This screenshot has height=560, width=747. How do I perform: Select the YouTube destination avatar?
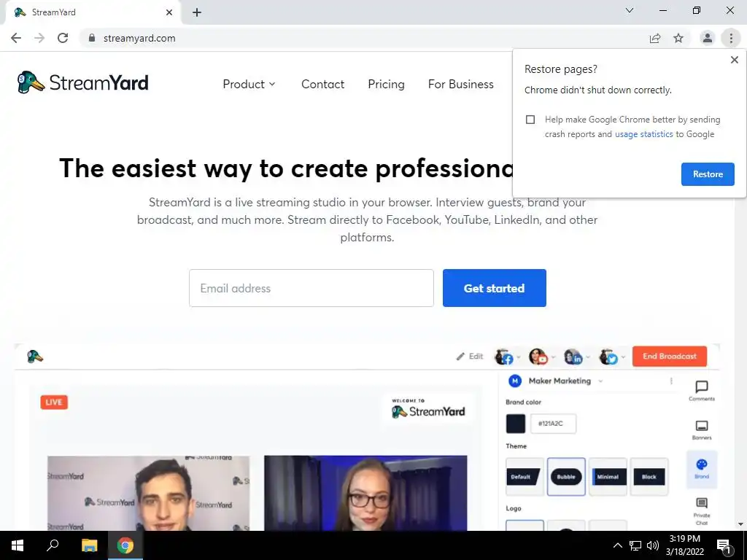click(538, 357)
